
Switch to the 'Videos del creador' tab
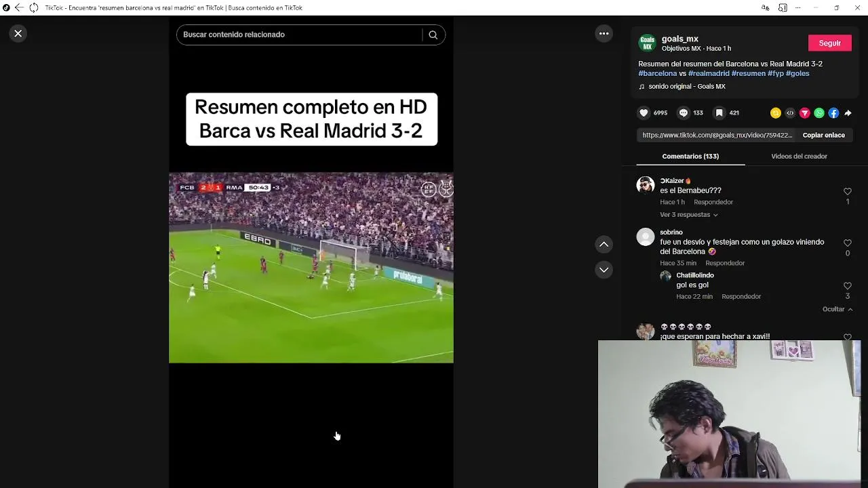(799, 157)
